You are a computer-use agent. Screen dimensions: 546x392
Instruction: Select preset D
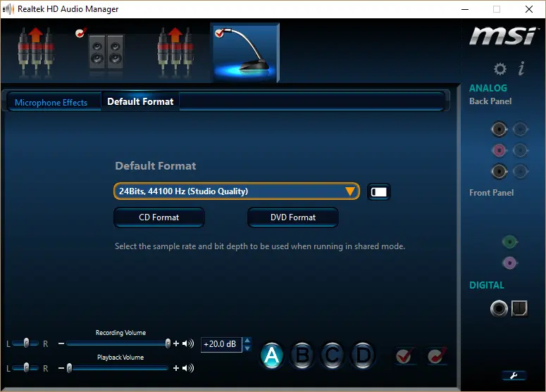363,355
